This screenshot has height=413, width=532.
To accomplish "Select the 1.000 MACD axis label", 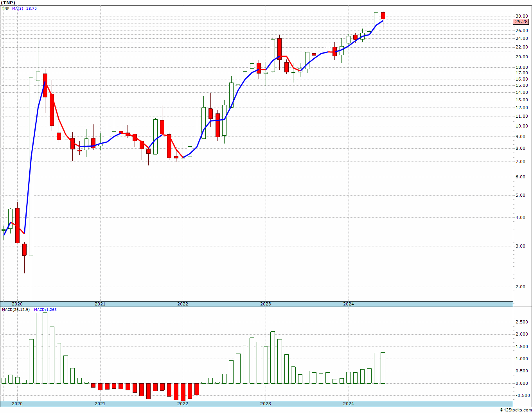I will [522, 359].
